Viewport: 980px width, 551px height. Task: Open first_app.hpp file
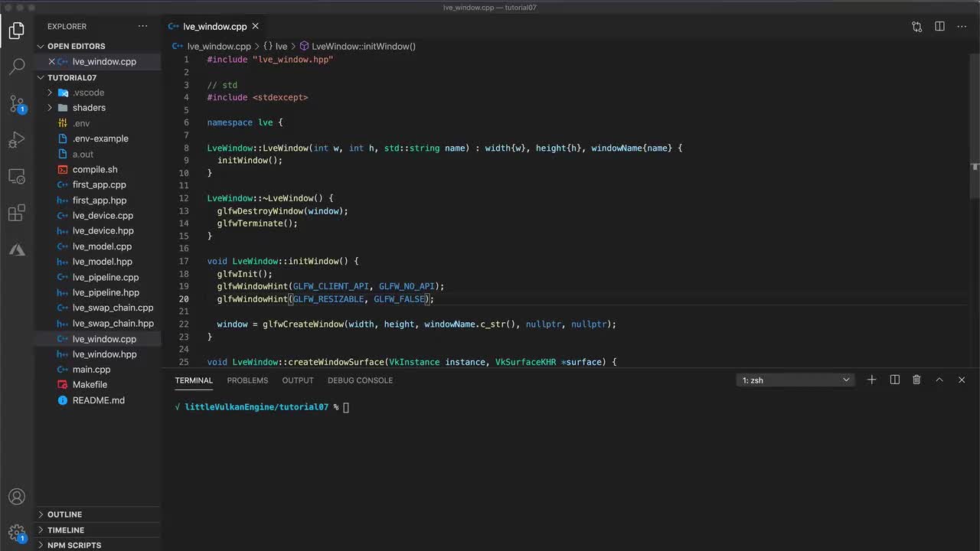pos(100,201)
